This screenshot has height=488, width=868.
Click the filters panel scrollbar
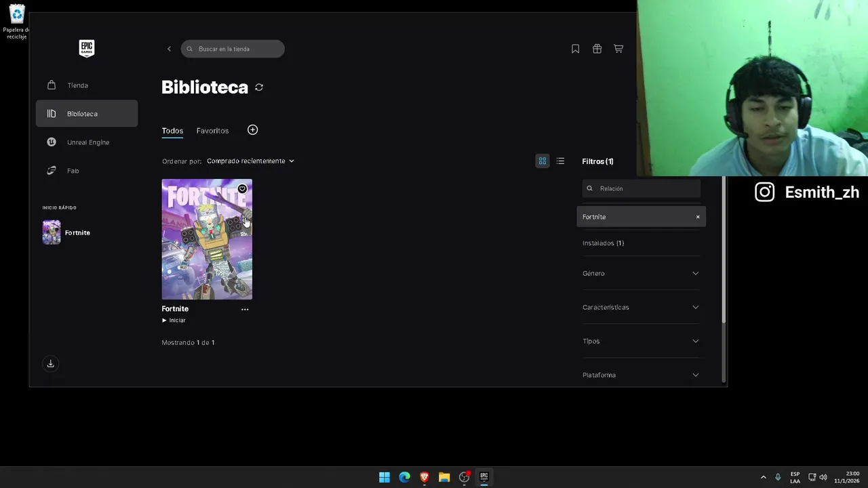[724, 249]
